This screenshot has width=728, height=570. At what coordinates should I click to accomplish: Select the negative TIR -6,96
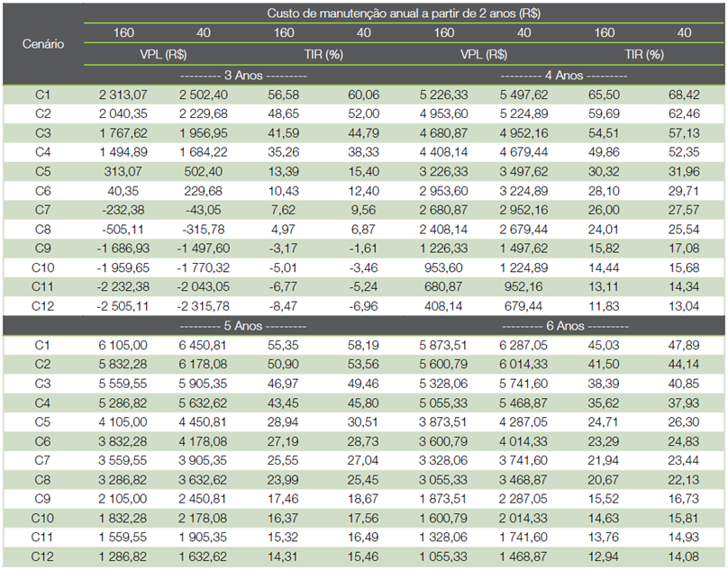[363, 306]
